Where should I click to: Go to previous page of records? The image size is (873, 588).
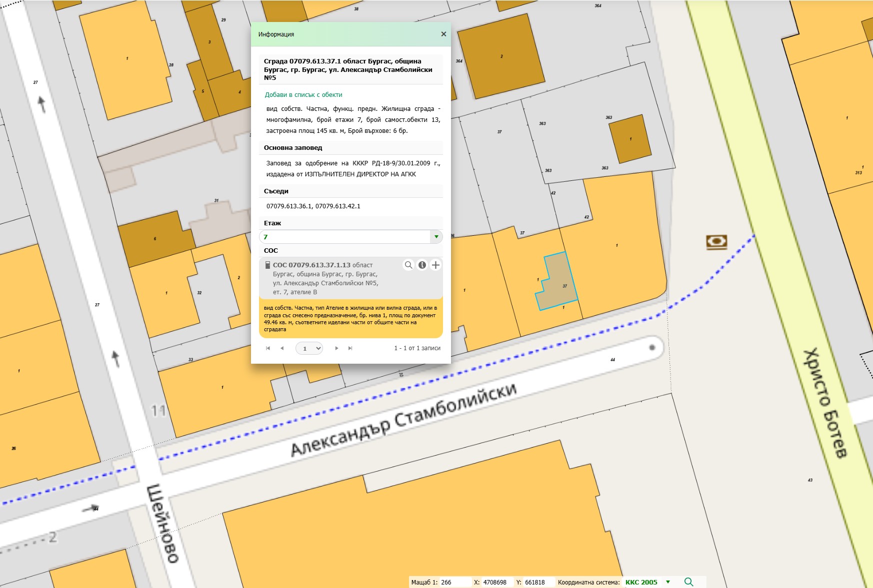point(282,348)
